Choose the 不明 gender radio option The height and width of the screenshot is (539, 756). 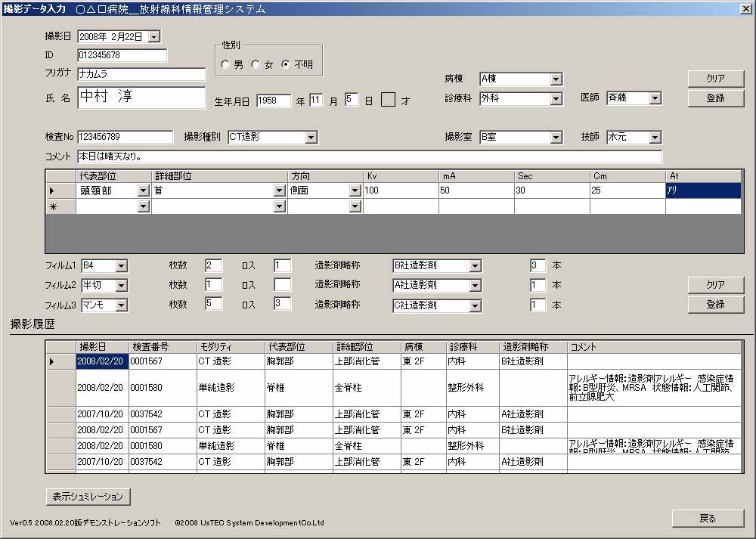(286, 65)
